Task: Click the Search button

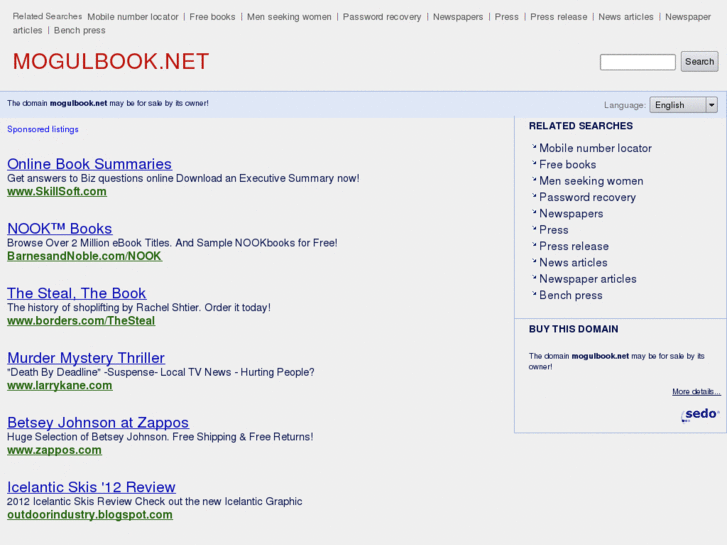Action: coord(699,62)
